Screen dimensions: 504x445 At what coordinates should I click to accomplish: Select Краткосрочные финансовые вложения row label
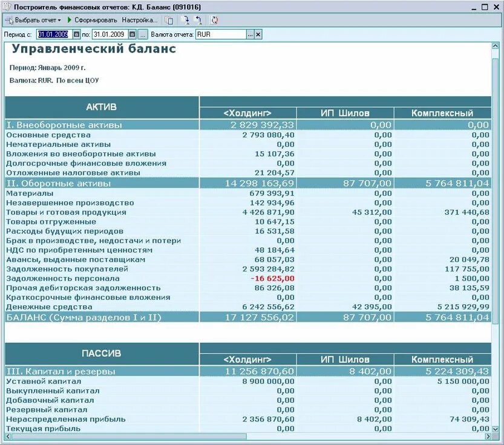click(88, 297)
